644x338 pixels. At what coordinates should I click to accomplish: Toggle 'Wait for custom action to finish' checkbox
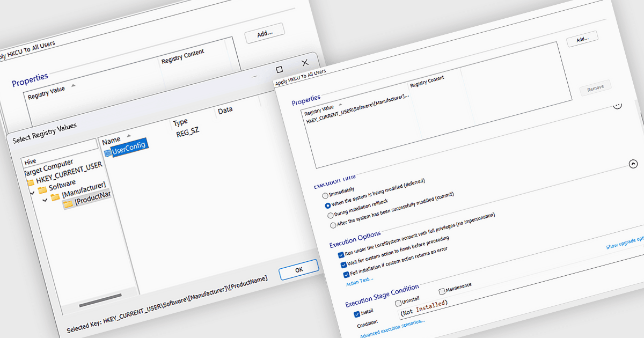point(343,264)
